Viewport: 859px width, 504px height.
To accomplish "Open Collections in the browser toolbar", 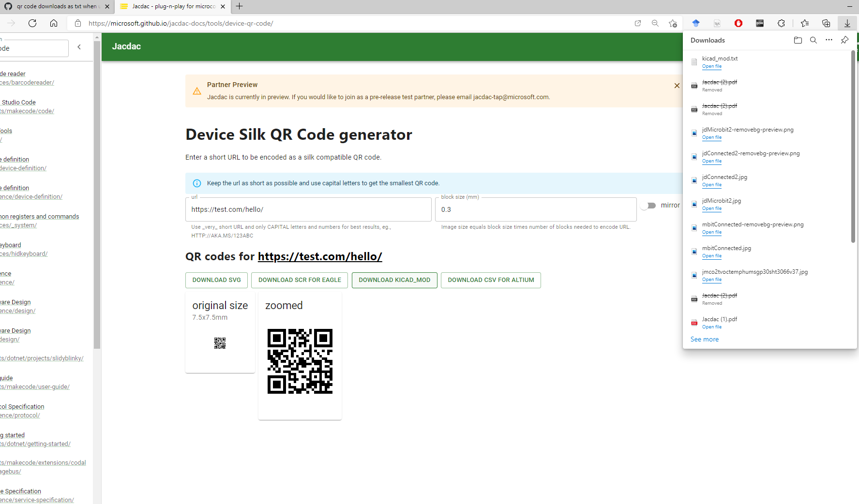I will tap(826, 23).
